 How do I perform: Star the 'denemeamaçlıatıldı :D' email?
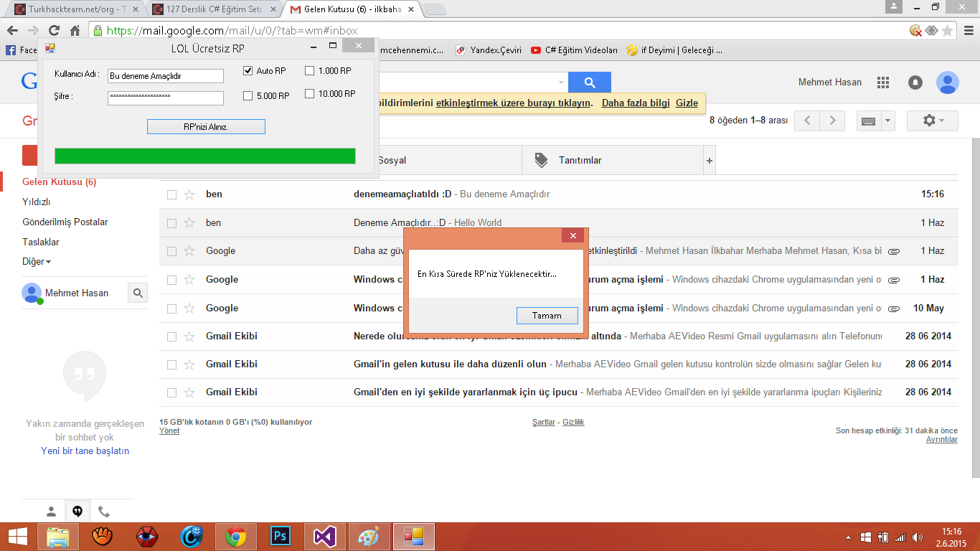click(x=189, y=194)
